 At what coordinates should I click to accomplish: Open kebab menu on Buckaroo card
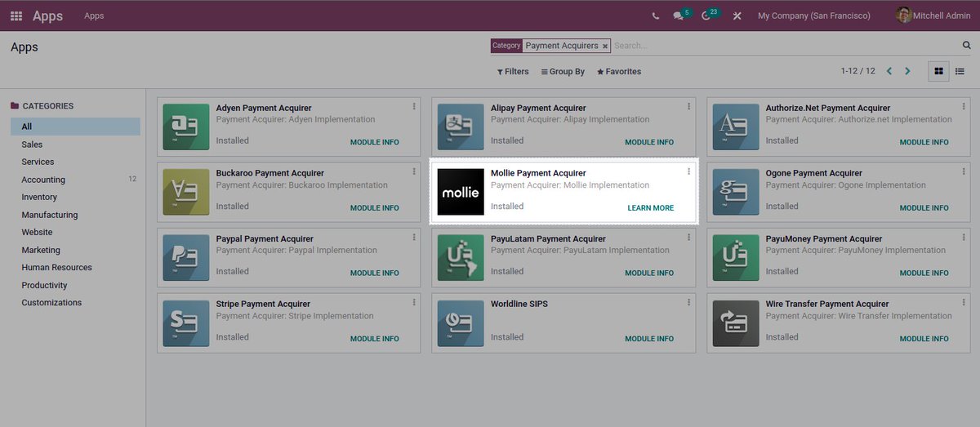point(414,171)
